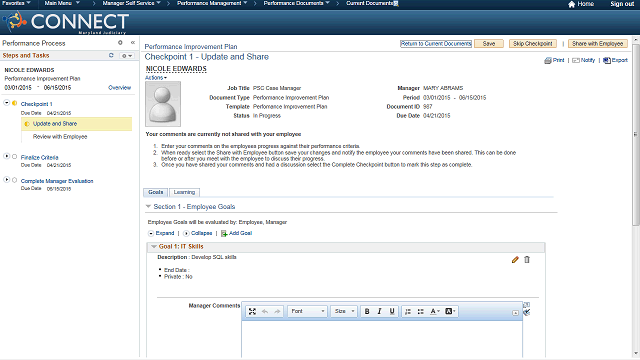640x360 pixels.
Task: Click the Checkpoint 1 in-progress status icon
Action: click(15, 103)
